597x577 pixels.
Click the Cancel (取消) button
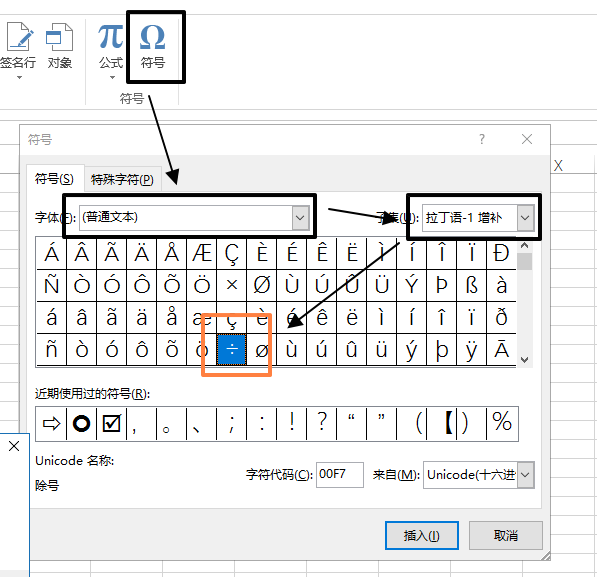(x=506, y=535)
